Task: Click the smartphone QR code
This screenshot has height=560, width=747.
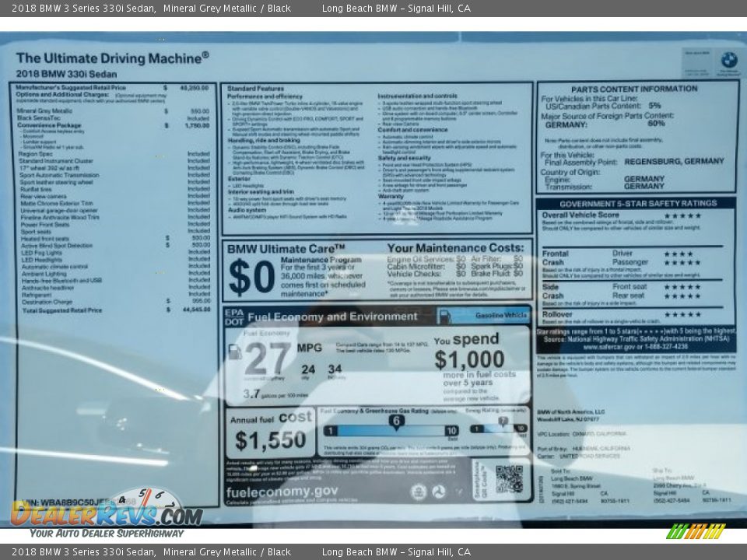Action: [509, 478]
